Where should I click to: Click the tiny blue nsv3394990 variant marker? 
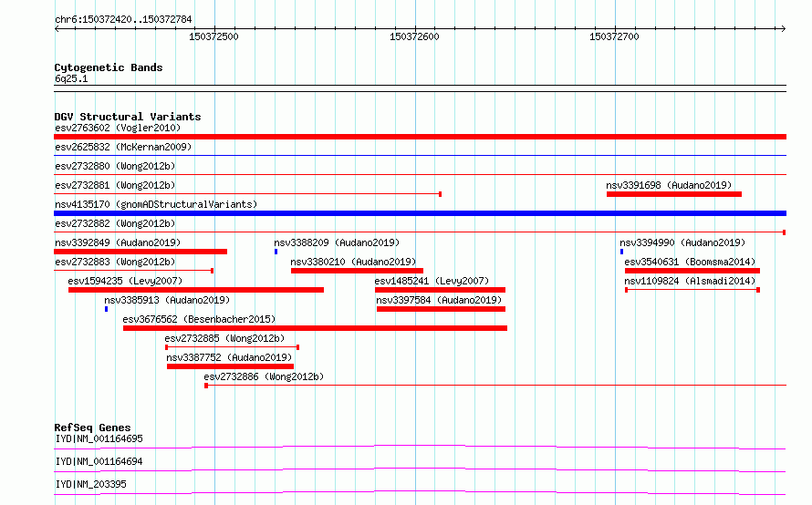622,252
